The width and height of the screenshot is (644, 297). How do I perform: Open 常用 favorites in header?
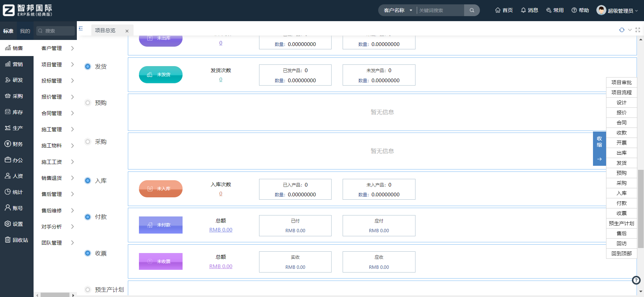coord(555,10)
